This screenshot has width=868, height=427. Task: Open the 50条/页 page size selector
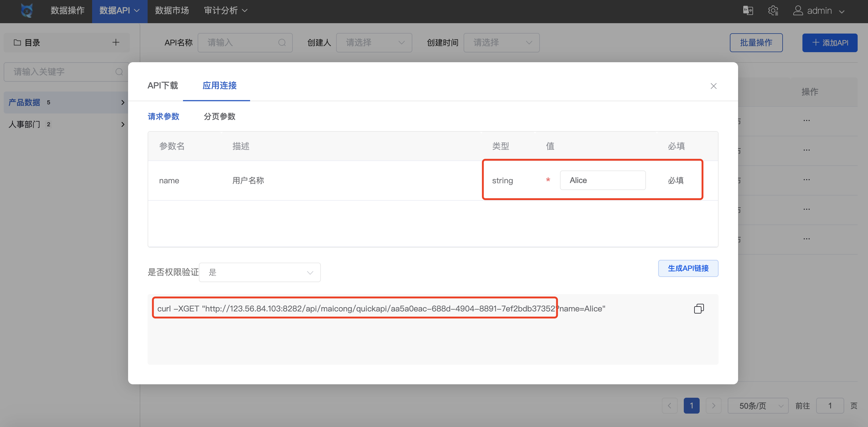coord(758,406)
